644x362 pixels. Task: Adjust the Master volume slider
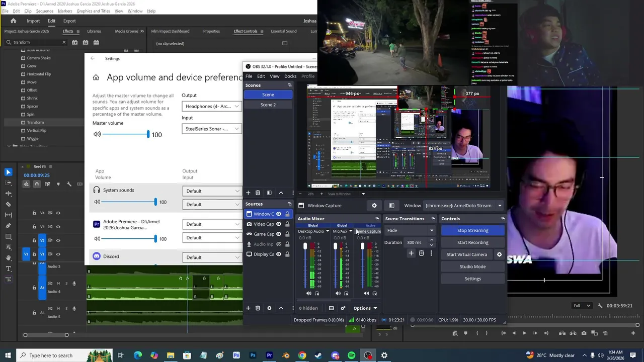point(125,134)
